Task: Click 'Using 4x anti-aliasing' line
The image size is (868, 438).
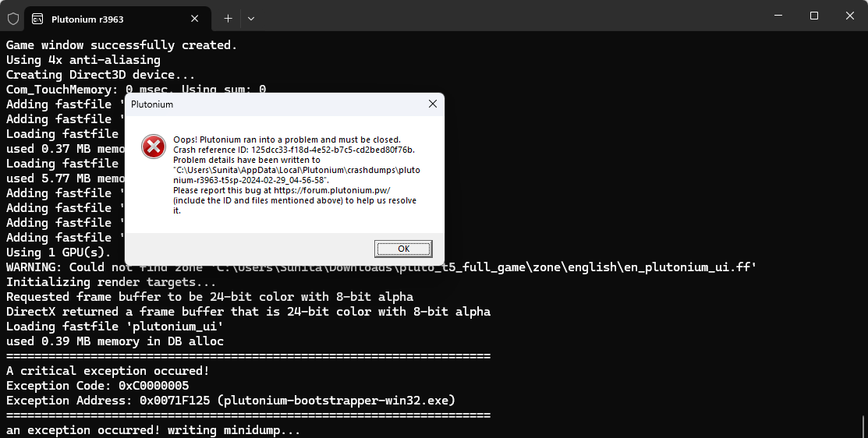Action: (83, 60)
